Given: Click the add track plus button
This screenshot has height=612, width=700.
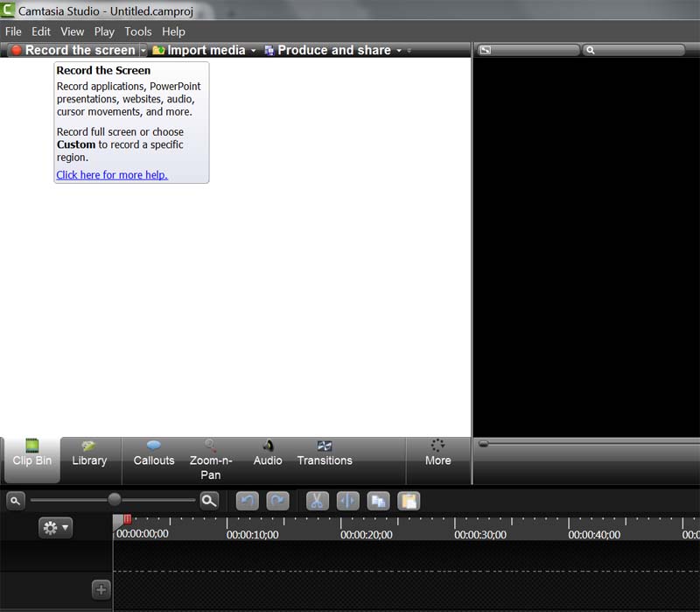Looking at the screenshot, I should 101,589.
